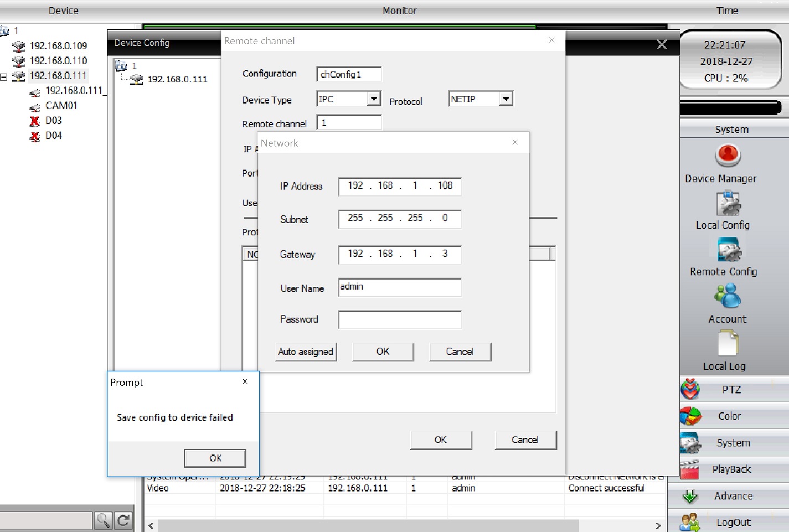Viewport: 789px width, 532px height.
Task: Open the Account icon
Action: tap(728, 297)
